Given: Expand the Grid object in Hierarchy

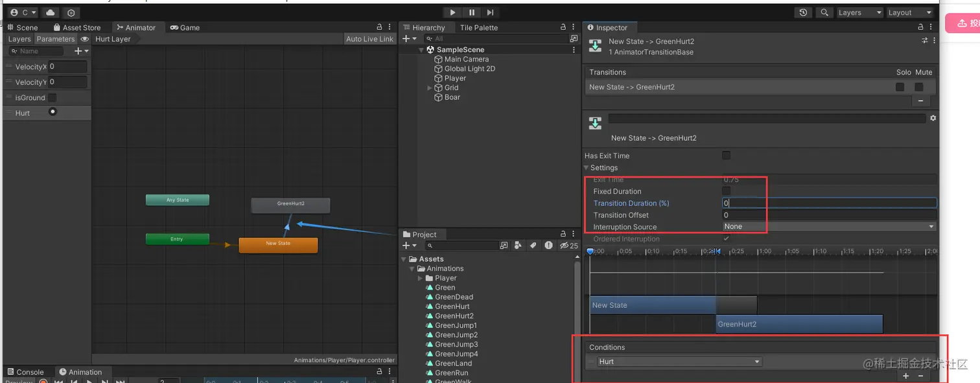Looking at the screenshot, I should click(429, 87).
